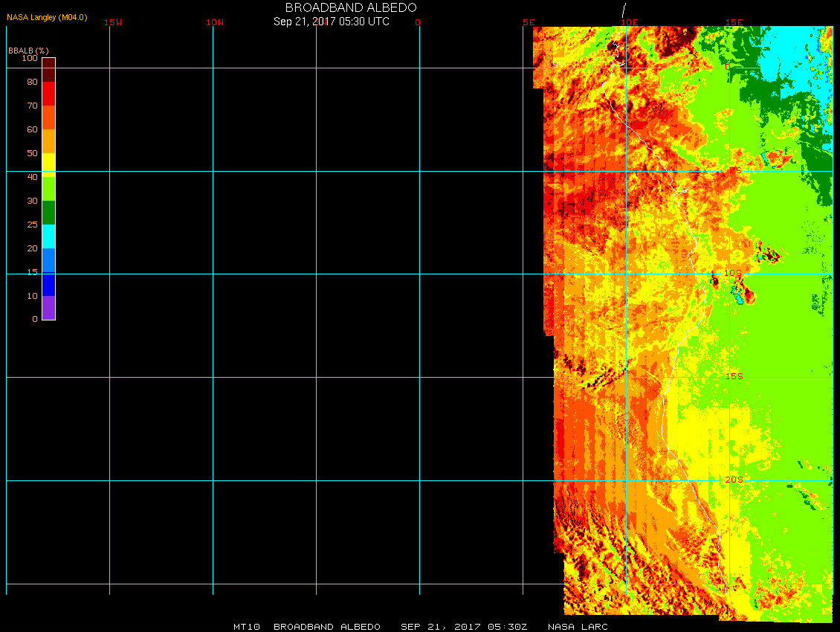The image size is (840, 632).
Task: Click the red 70-80% legend swatch
Action: (x=48, y=94)
